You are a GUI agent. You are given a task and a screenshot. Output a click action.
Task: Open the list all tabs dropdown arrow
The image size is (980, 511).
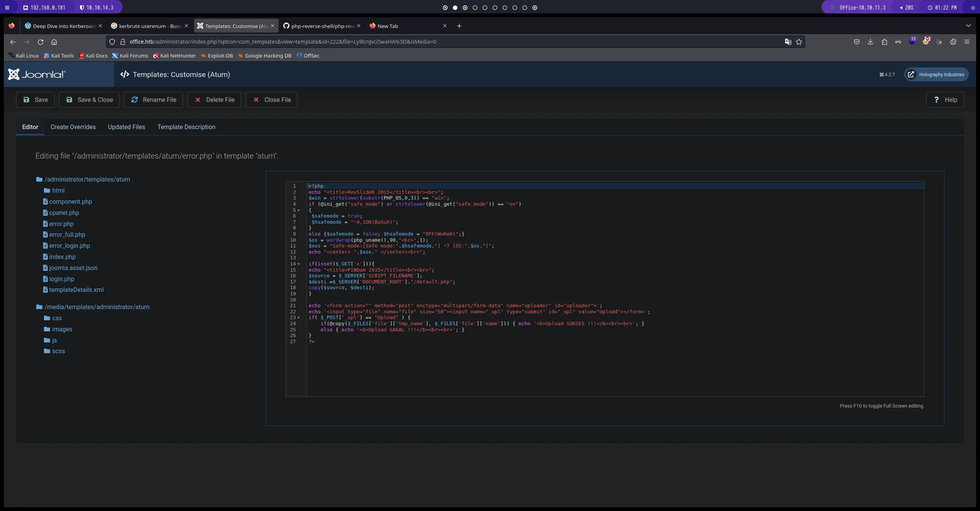click(x=968, y=26)
